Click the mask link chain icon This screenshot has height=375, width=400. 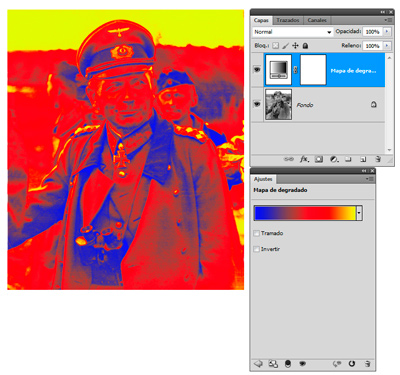coord(296,70)
